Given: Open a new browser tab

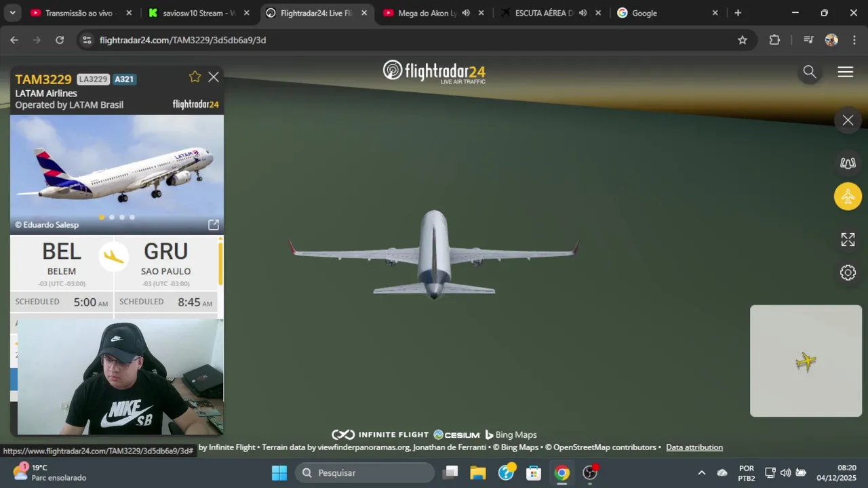Looking at the screenshot, I should pyautogui.click(x=738, y=13).
